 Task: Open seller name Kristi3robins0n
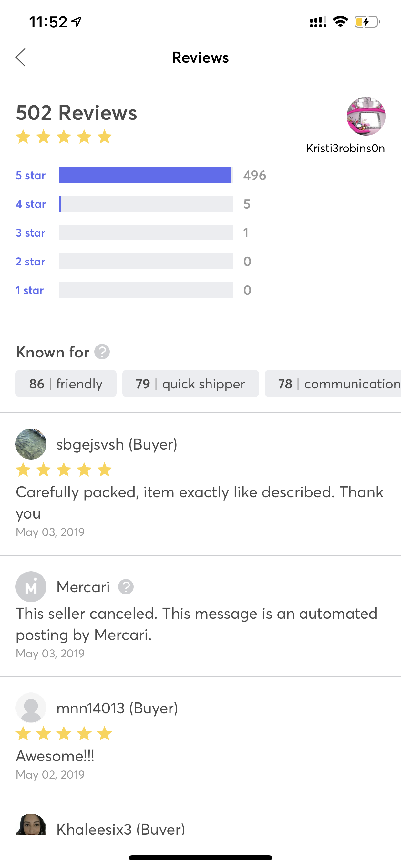[x=345, y=148]
